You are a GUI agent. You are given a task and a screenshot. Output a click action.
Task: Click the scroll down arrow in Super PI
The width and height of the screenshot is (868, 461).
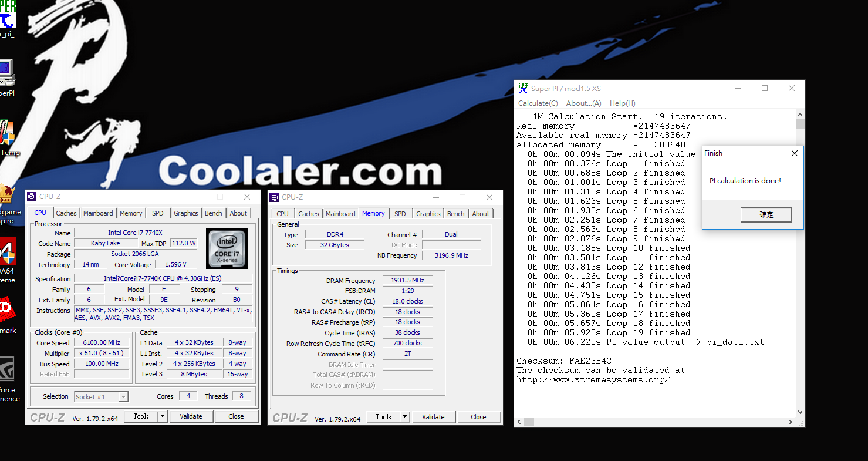point(800,412)
